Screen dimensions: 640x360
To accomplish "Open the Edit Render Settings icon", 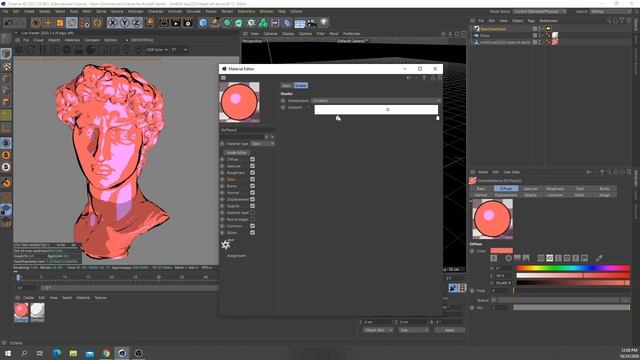I will pos(188,23).
